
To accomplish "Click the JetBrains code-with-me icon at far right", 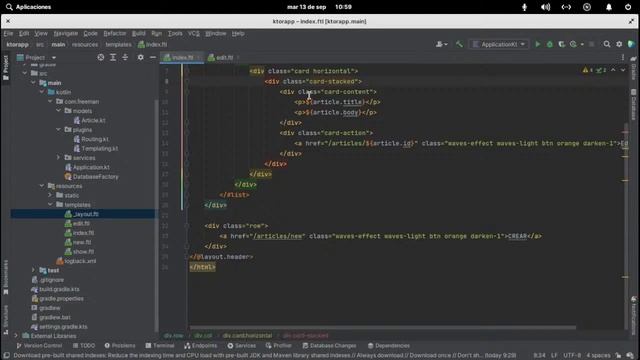I will pyautogui.click(x=631, y=44).
